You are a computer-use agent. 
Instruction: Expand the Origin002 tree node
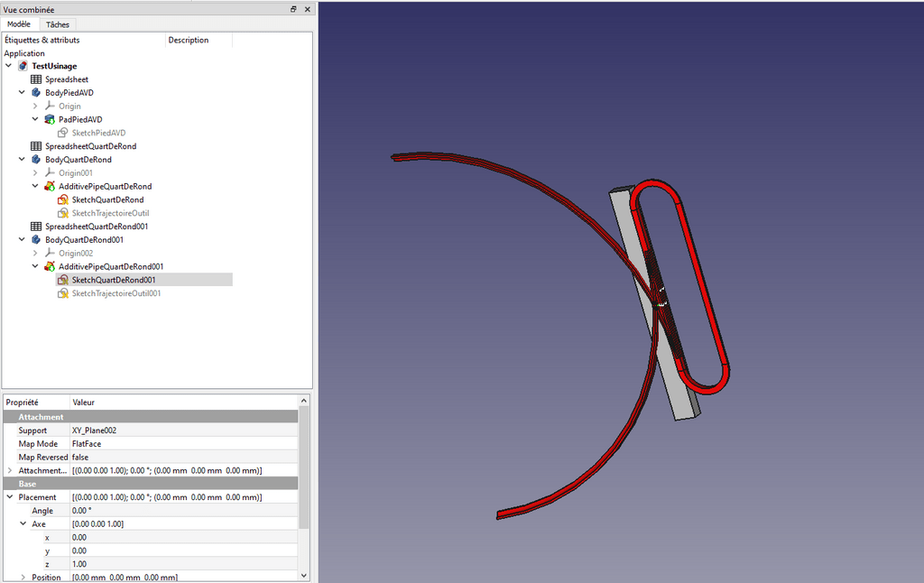click(35, 254)
